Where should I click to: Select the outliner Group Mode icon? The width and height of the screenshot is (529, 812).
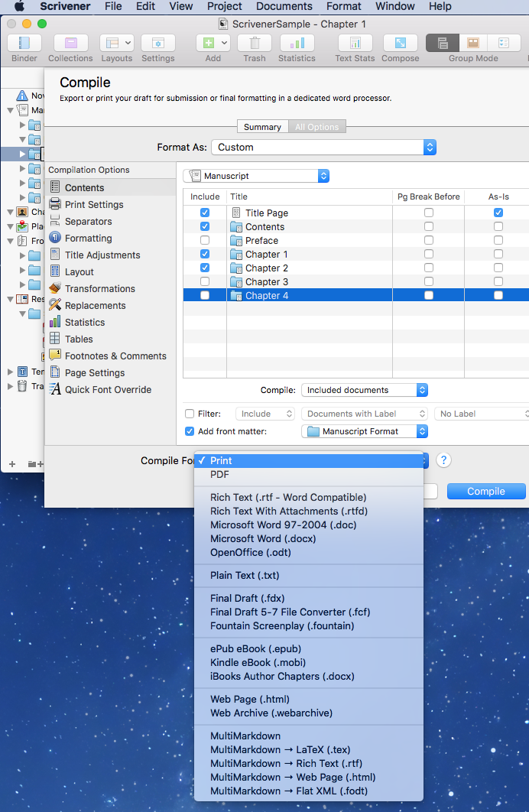pos(504,43)
